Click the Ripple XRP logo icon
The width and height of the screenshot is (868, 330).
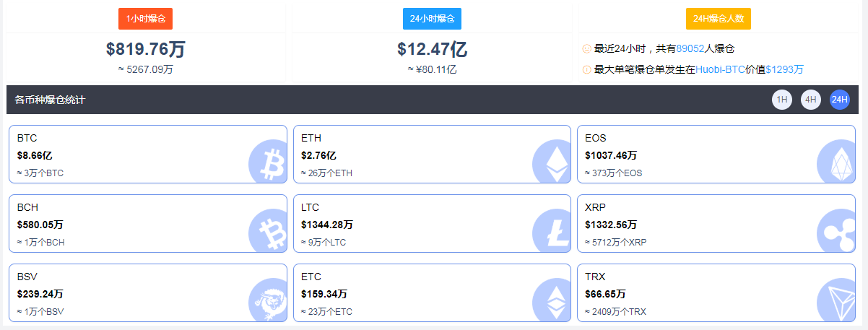pos(836,231)
